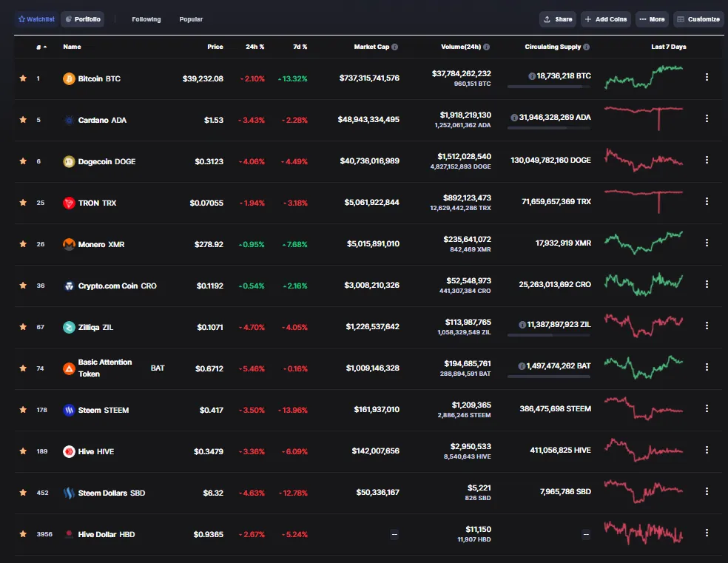The image size is (728, 563).
Task: Show the Volume(24h) info icon
Action: point(487,47)
